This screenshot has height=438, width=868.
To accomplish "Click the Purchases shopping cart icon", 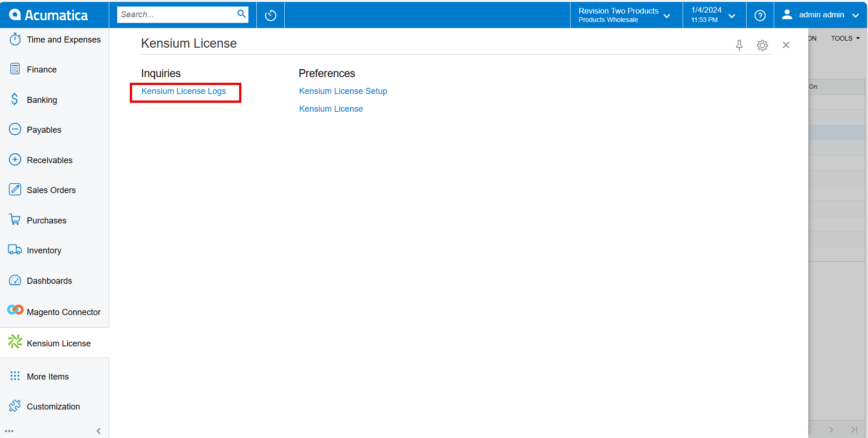I will pos(15,220).
